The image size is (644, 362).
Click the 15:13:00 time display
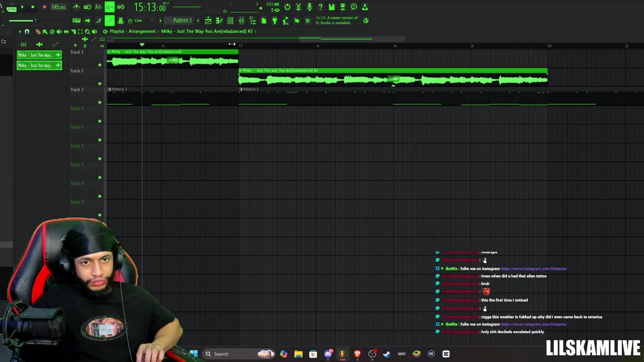[150, 7]
